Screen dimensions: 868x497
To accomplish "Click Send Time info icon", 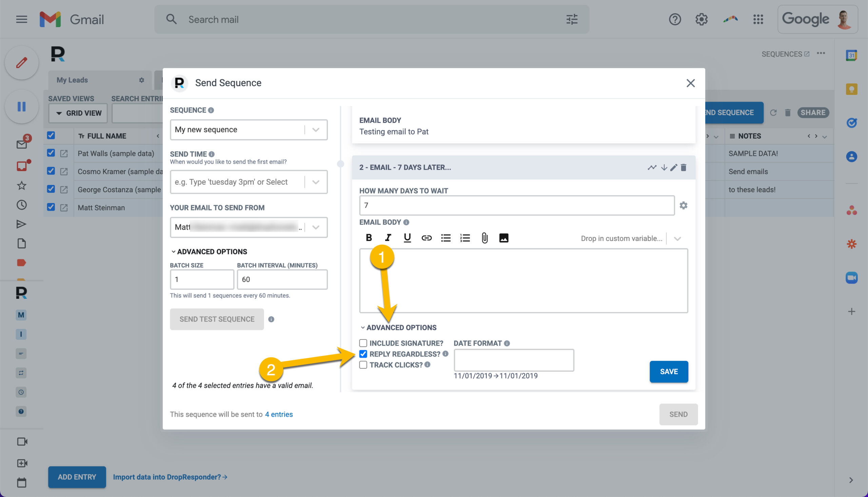I will click(212, 154).
